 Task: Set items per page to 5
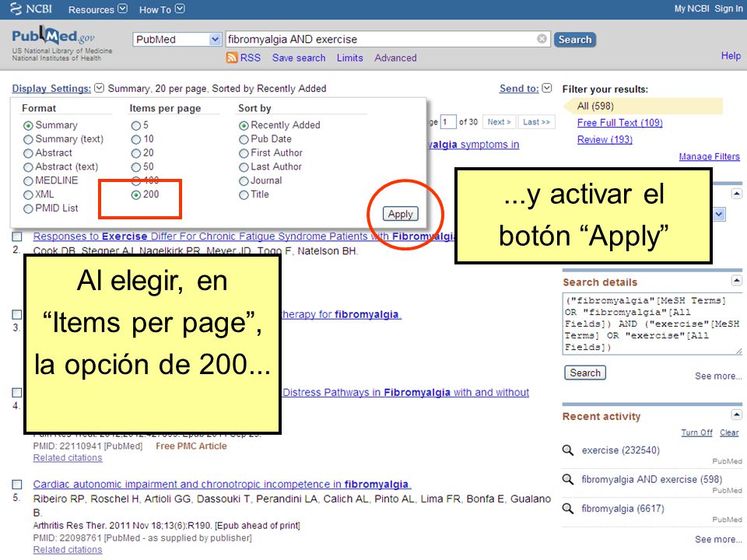(135, 125)
